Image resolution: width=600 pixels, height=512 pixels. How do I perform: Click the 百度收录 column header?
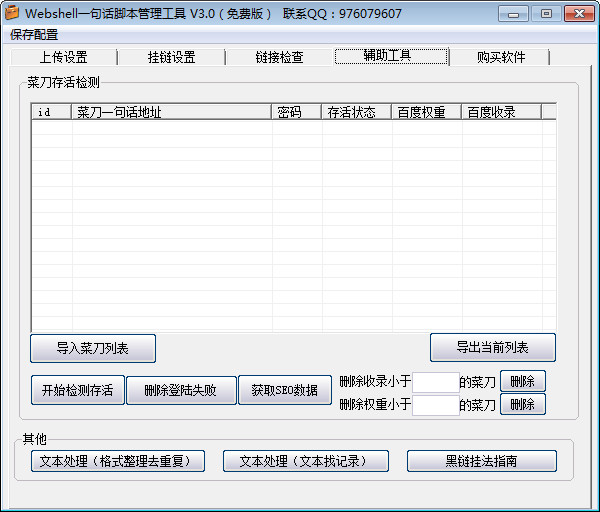tap(501, 112)
